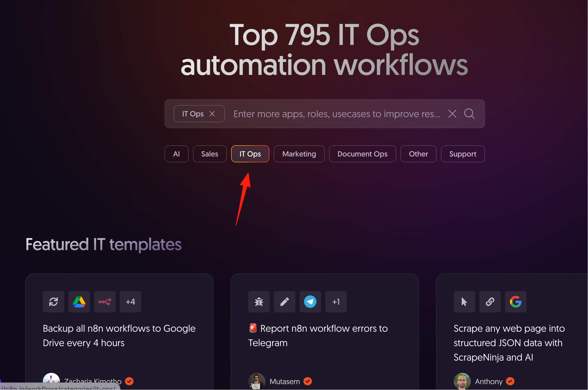Select the Sales category filter
The height and width of the screenshot is (390, 588).
point(210,154)
